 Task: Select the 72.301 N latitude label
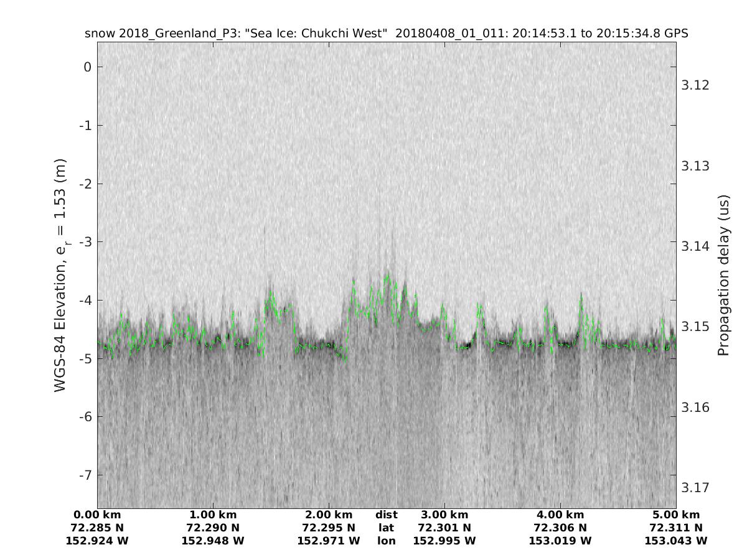[444, 528]
